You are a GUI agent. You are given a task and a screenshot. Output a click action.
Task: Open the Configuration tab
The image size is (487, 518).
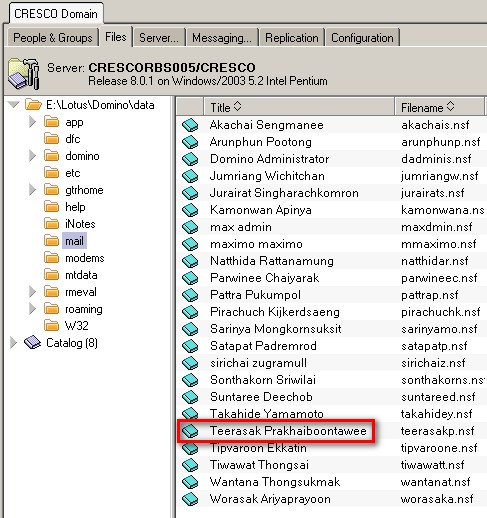click(x=362, y=38)
